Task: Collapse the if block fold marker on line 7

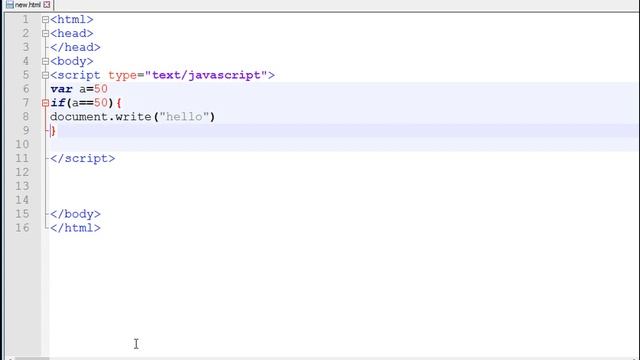Action: pos(45,103)
